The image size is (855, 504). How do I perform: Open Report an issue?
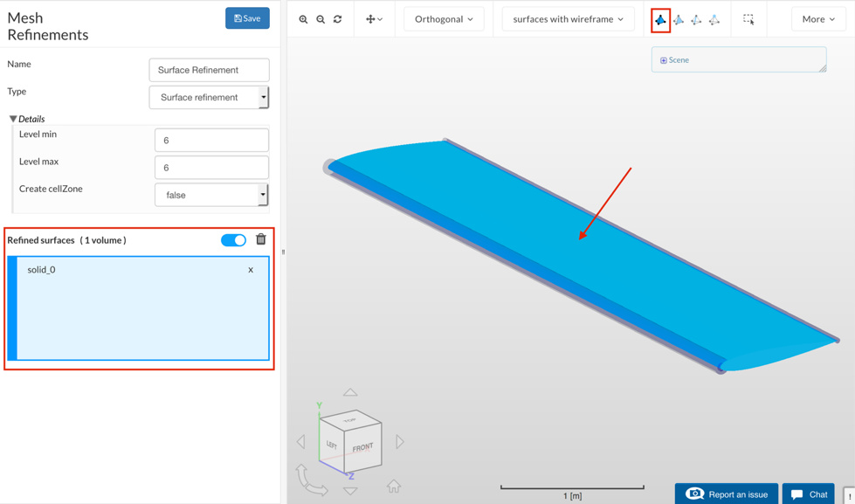tap(727, 494)
